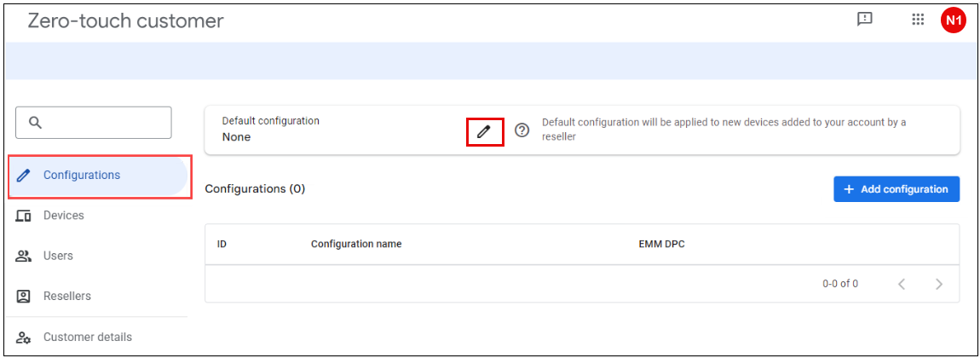
Task: Click the search magnifier icon
Action: coord(36,123)
